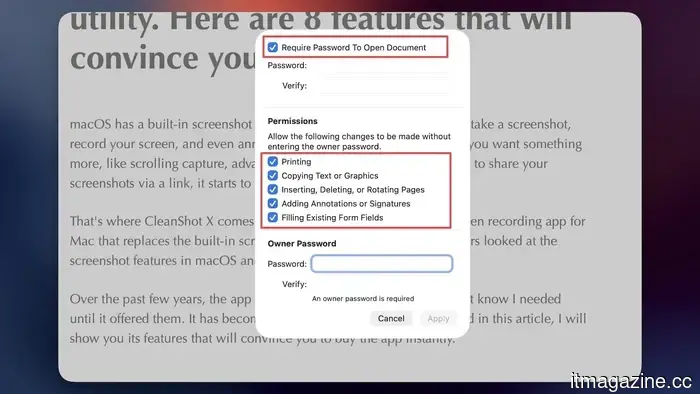Click the Apply button
This screenshot has width=700, height=394.
438,318
